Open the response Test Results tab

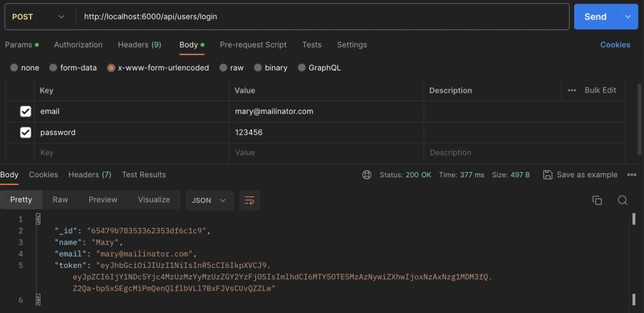(144, 175)
